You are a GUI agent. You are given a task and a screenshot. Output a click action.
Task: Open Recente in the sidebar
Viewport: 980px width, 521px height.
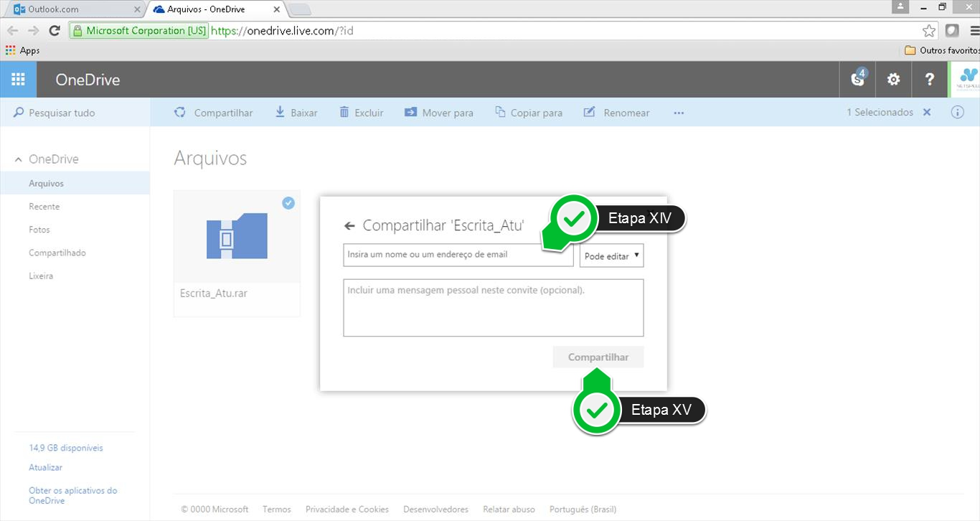[44, 207]
